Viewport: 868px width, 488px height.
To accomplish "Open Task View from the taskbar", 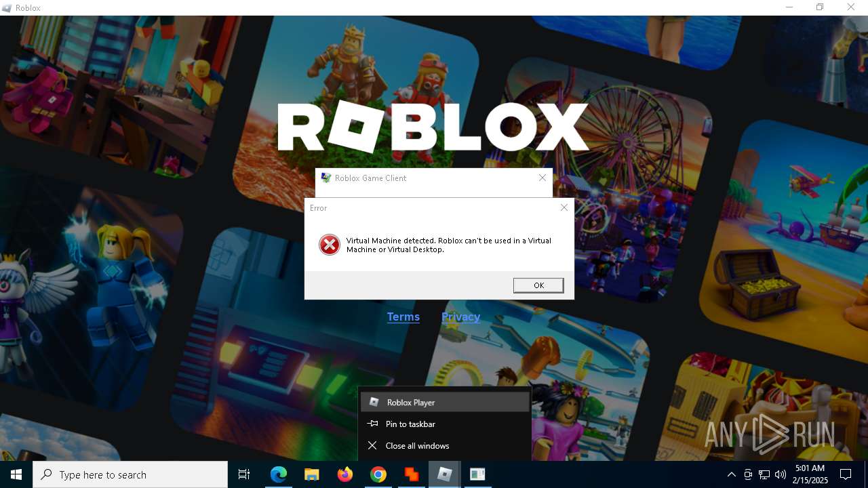I will click(244, 474).
